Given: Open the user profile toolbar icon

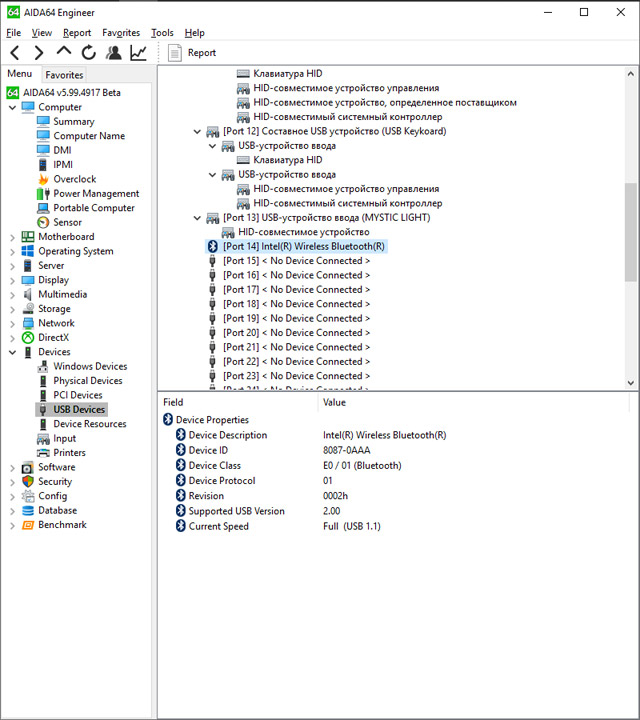Looking at the screenshot, I should [113, 52].
